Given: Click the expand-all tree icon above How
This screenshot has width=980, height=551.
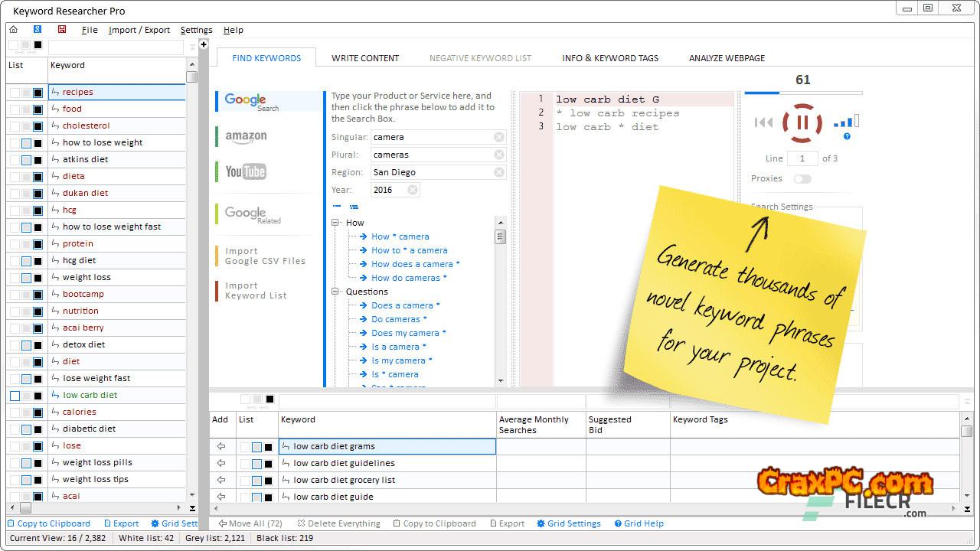Looking at the screenshot, I should pos(354,207).
